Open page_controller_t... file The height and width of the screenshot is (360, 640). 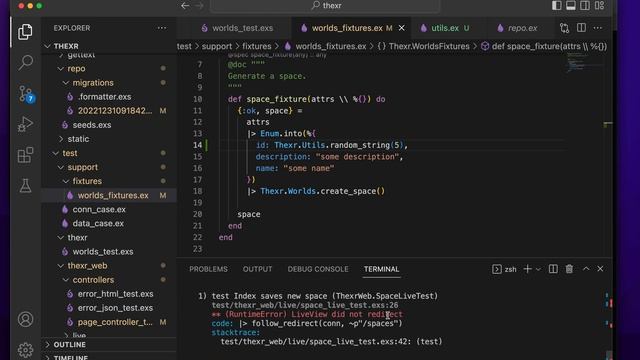pos(115,322)
